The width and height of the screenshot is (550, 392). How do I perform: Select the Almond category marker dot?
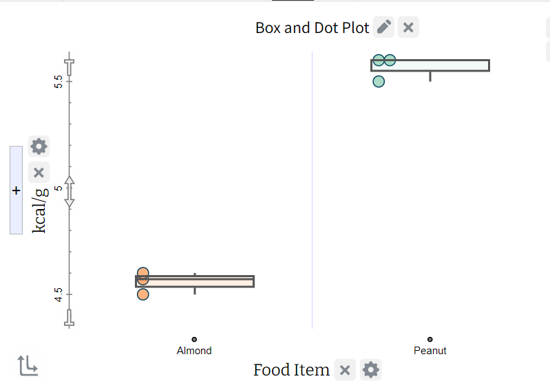(194, 339)
